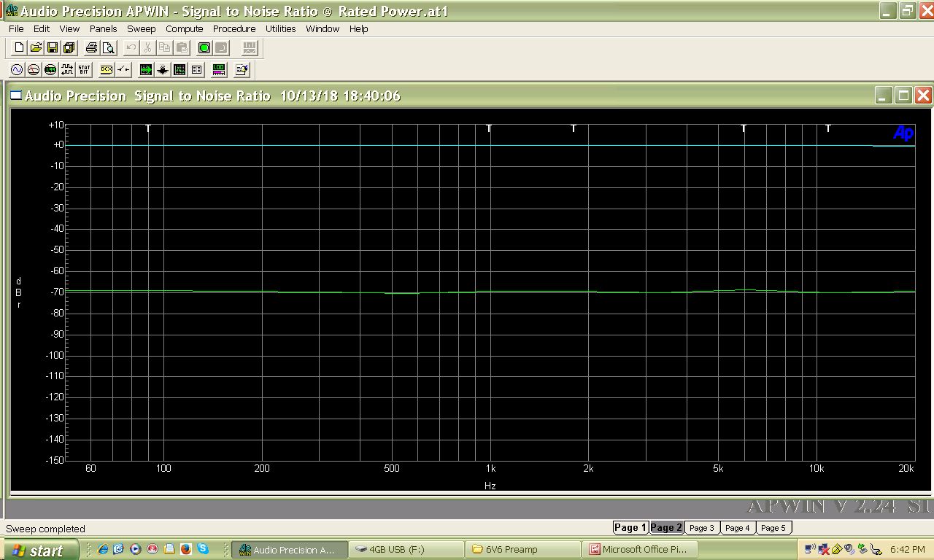Open the Procedure menu
Screen dimensions: 934x560
234,29
